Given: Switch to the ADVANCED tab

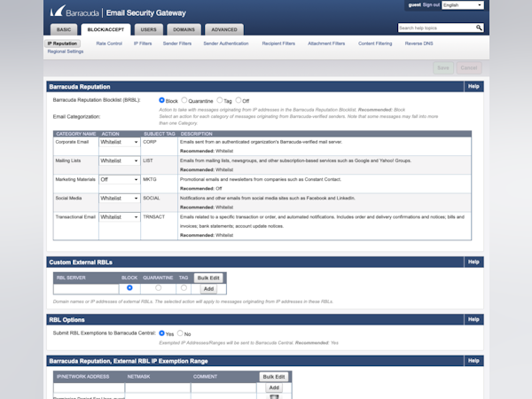Looking at the screenshot, I should click(x=224, y=29).
